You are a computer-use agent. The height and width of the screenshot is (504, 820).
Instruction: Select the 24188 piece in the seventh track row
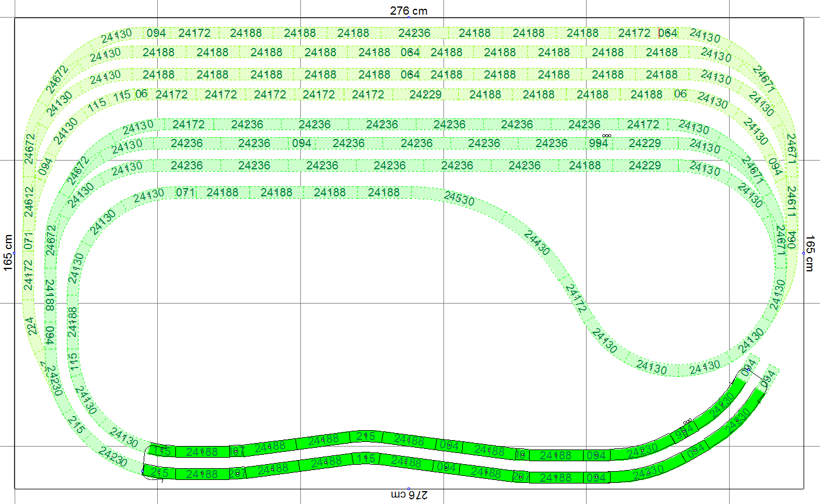pyautogui.click(x=585, y=166)
